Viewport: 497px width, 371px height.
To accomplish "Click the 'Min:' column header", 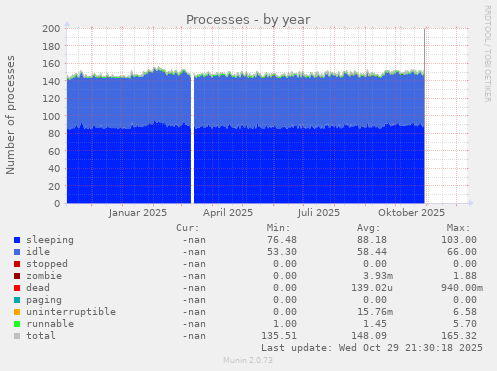I will click(278, 228).
